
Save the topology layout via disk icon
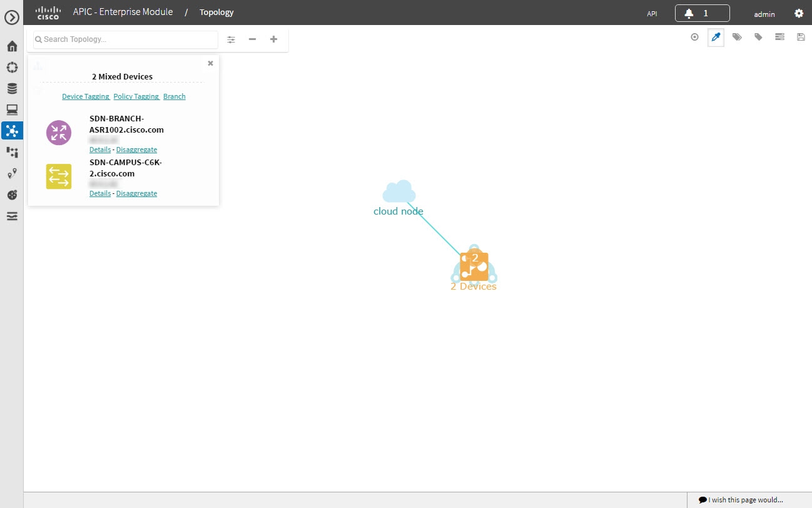coord(801,37)
